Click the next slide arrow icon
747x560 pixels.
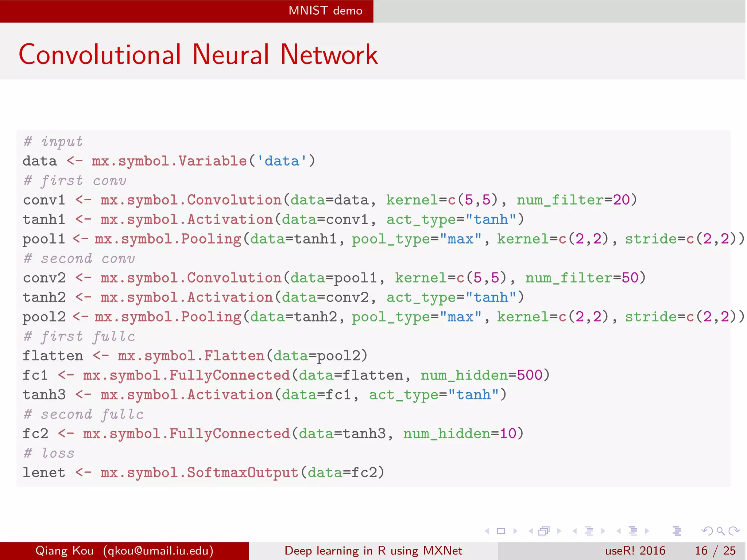515,531
